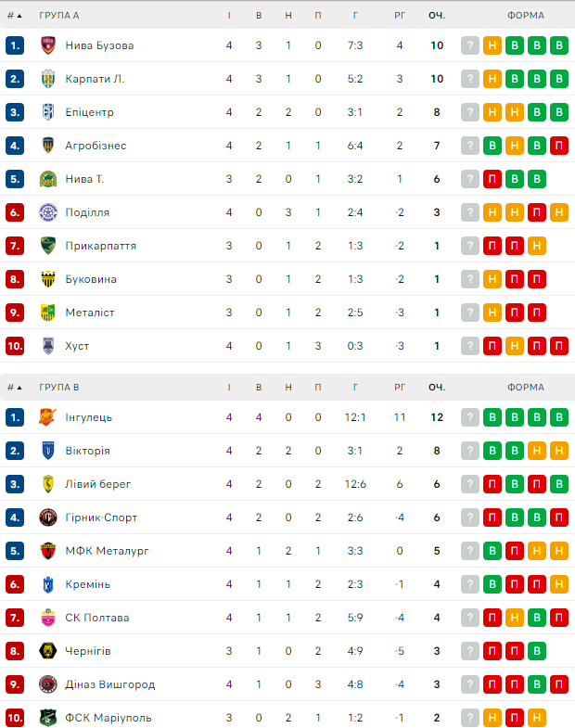This screenshot has width=575, height=728.
Task: Sort Група A by ОЧ. points column
Action: (x=436, y=16)
